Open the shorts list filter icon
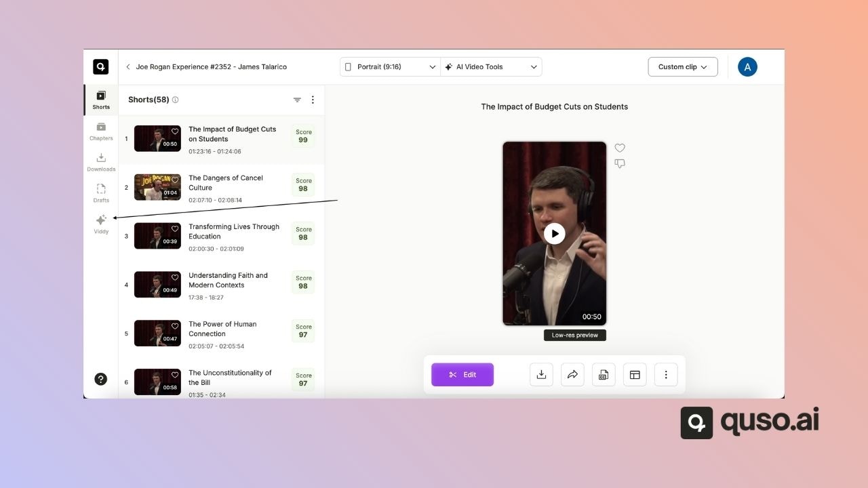 (297, 100)
